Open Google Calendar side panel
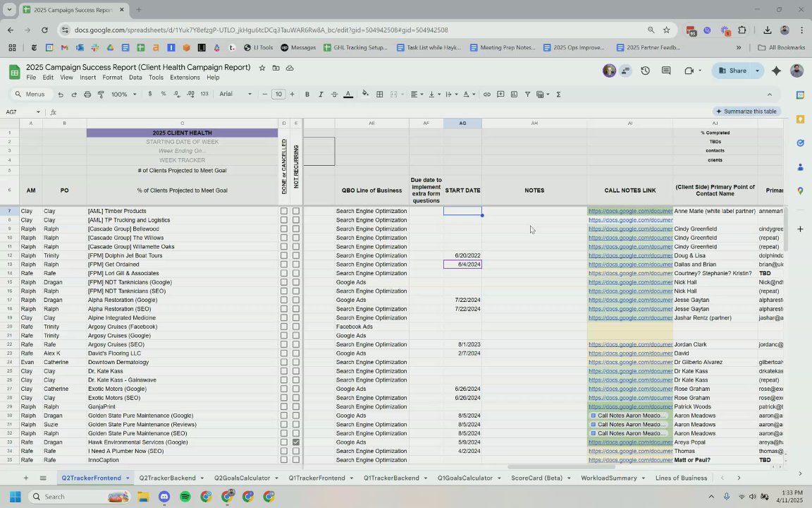812x508 pixels. 800,95
